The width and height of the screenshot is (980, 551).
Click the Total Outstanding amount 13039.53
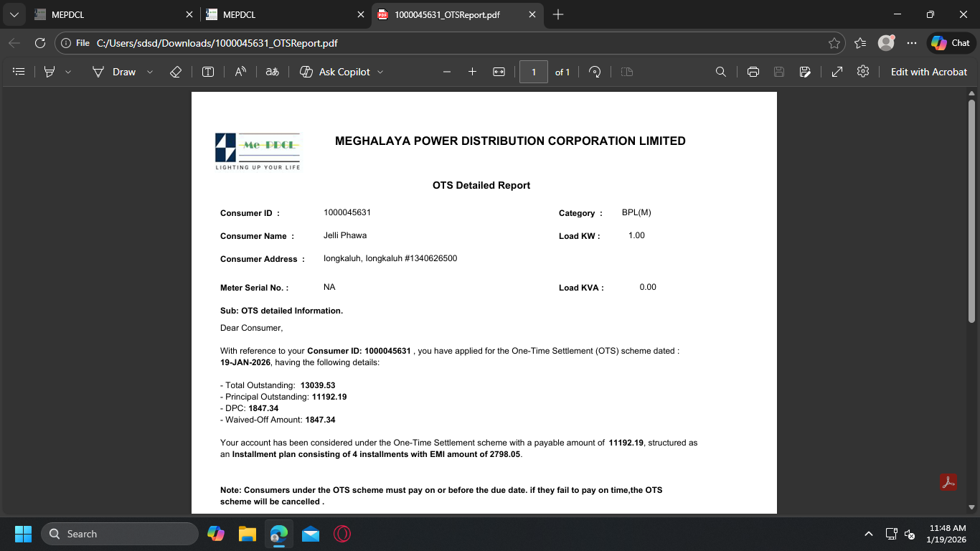(318, 385)
